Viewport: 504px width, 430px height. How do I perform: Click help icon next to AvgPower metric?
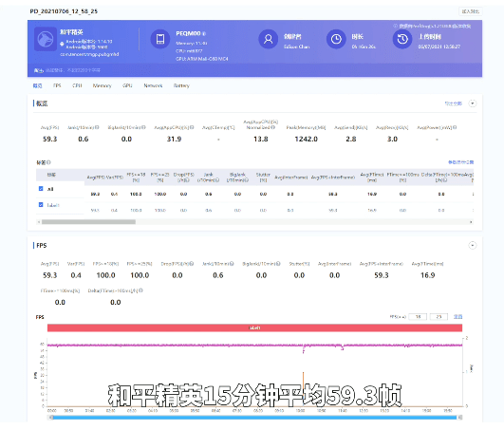[455, 127]
